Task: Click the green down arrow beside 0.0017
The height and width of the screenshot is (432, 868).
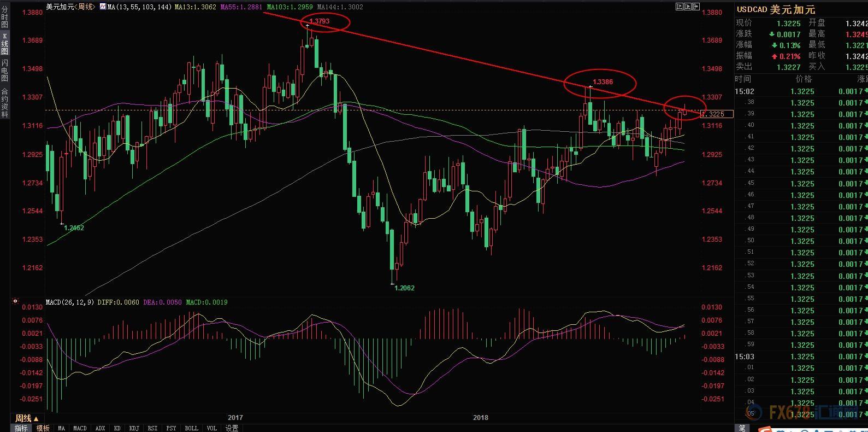Action: (773, 34)
